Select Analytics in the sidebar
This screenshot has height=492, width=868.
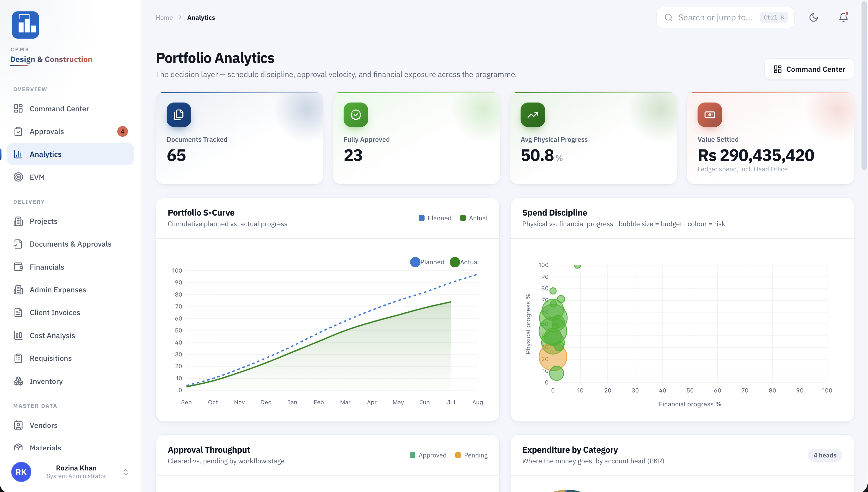coord(70,154)
